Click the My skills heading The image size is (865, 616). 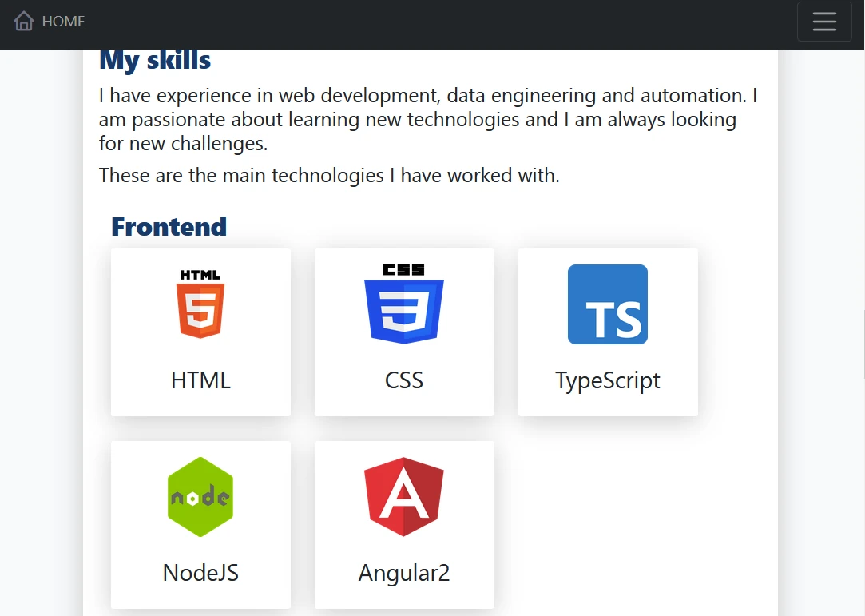coord(154,59)
